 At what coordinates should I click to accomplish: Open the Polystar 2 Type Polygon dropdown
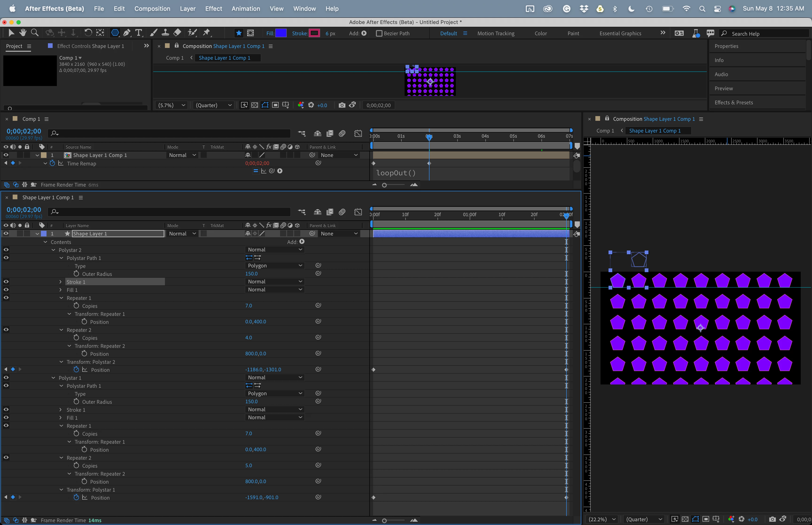coord(274,266)
